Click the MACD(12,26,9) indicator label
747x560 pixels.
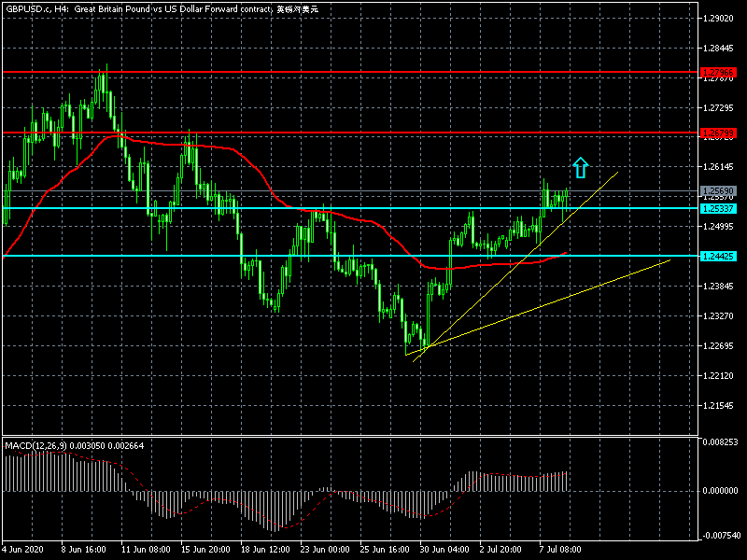[x=75, y=446]
